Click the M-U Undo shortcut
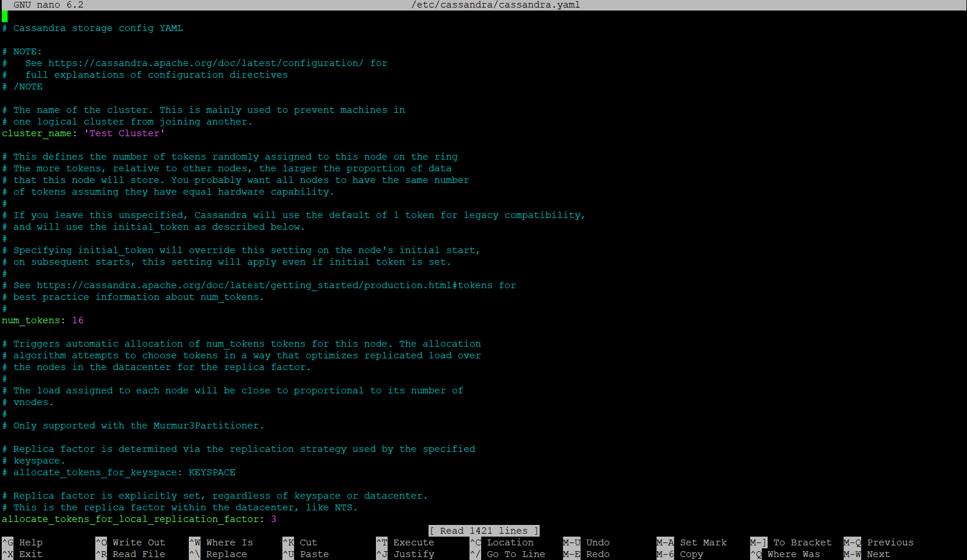The height and width of the screenshot is (560, 967). coord(586,542)
